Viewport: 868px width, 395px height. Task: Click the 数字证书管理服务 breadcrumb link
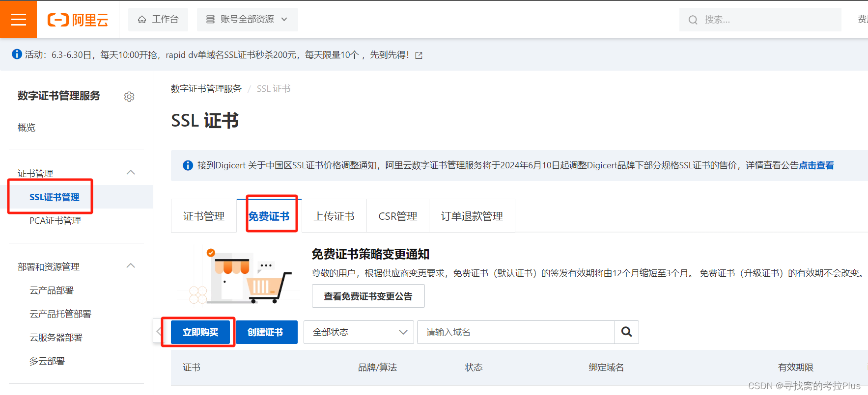click(206, 88)
